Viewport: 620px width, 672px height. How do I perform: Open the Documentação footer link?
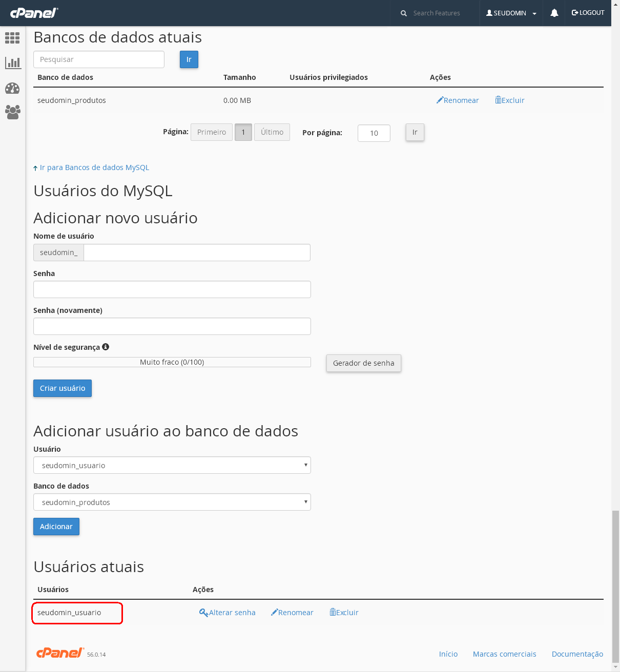pos(577,654)
